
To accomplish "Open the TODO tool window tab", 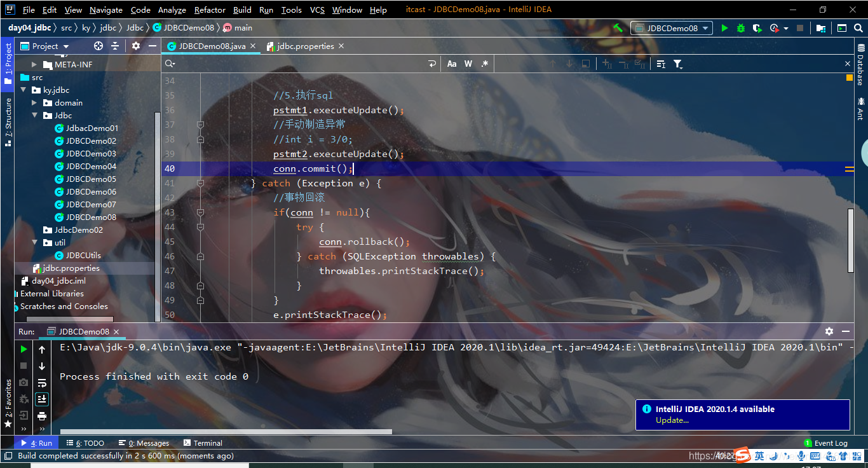I will 85,443.
